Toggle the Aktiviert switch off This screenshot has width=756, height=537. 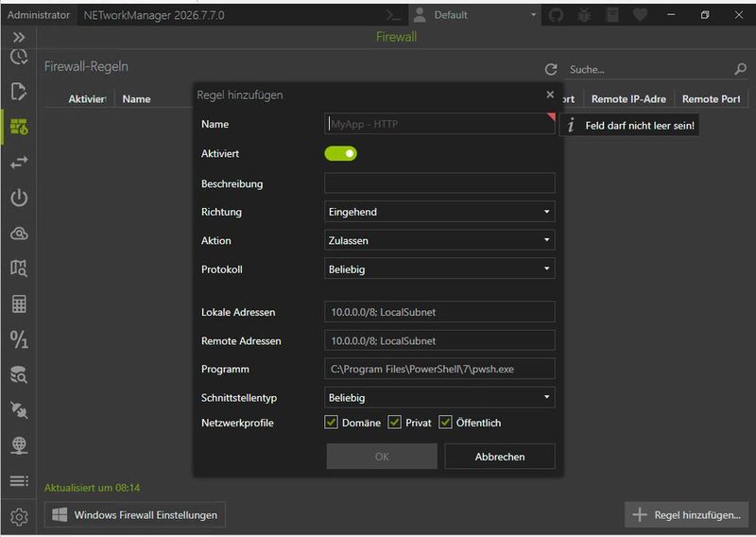pos(340,153)
